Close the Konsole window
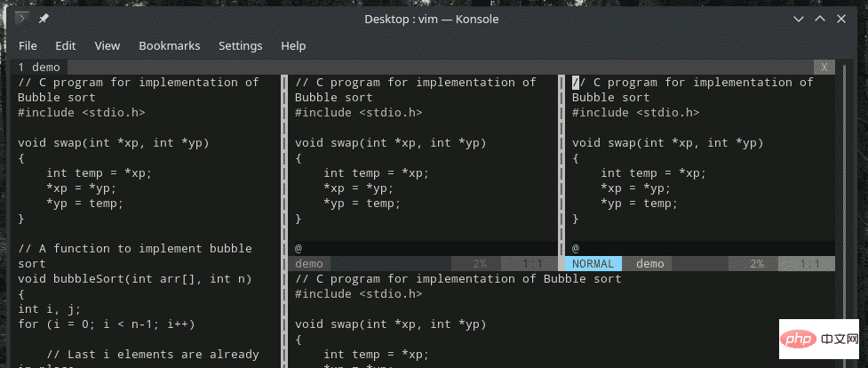The height and width of the screenshot is (368, 868). point(843,20)
